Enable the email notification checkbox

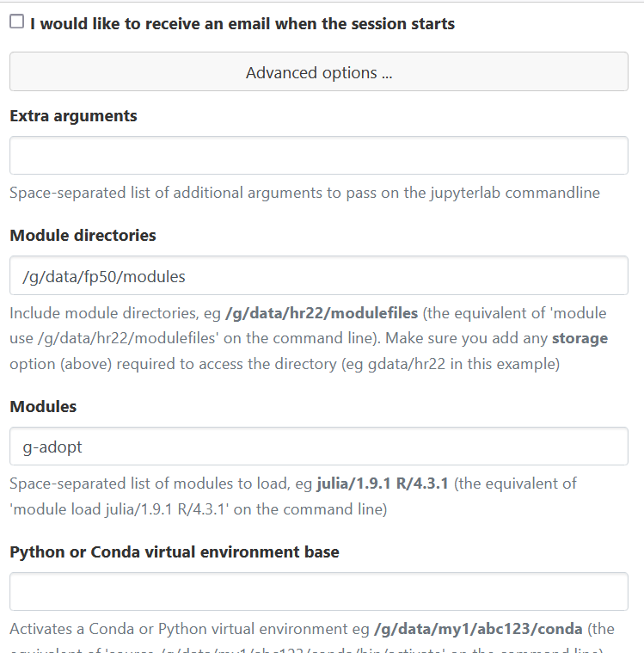pyautogui.click(x=17, y=22)
